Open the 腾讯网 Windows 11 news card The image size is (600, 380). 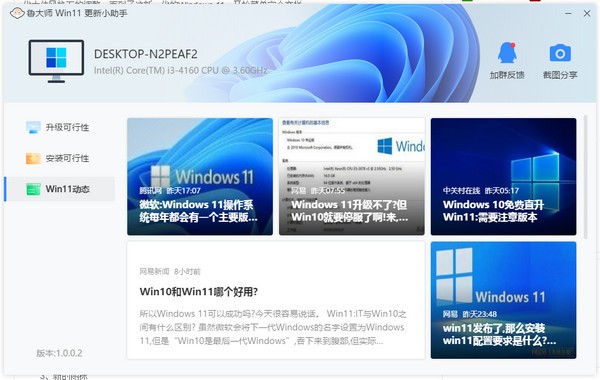pos(200,176)
